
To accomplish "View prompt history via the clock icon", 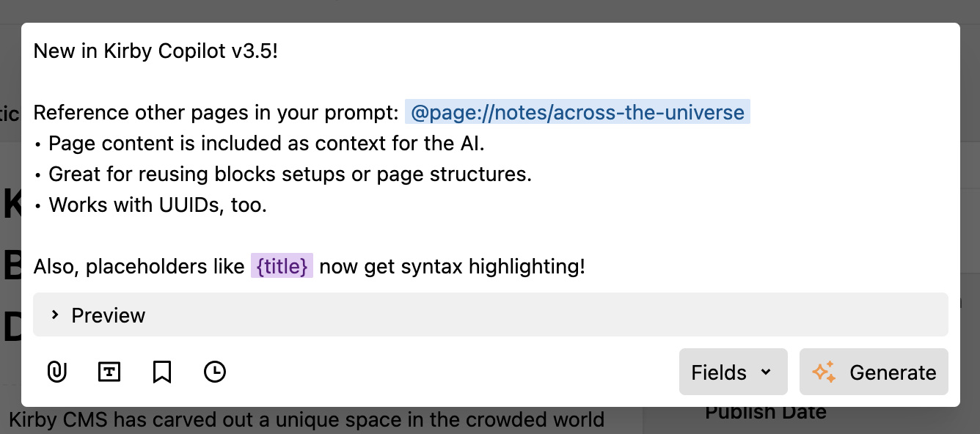I will [215, 372].
